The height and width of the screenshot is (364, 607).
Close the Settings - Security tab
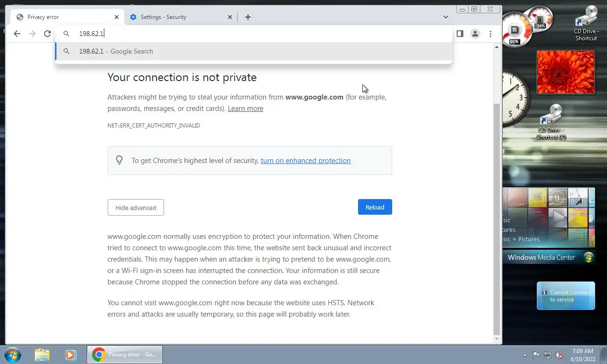[230, 17]
